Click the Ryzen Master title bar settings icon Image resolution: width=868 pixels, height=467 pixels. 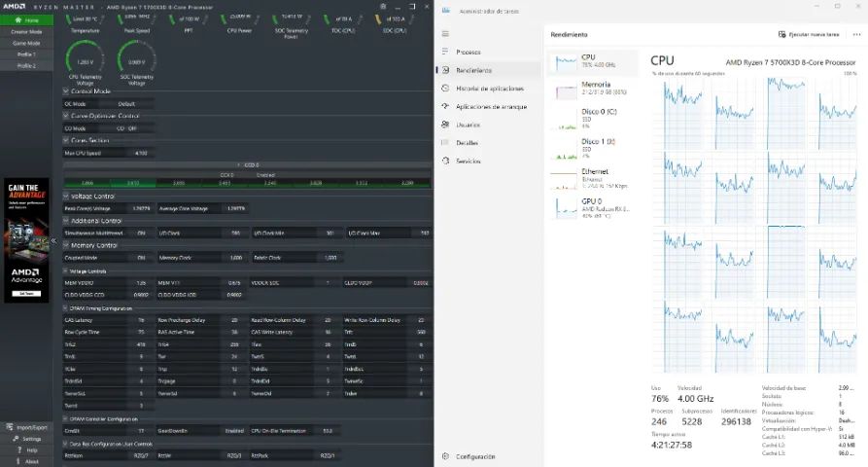[x=383, y=6]
